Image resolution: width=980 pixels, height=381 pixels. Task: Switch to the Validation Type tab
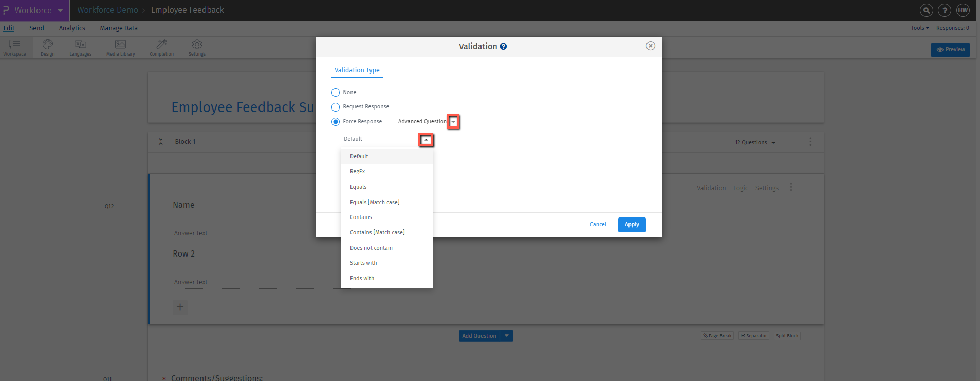[x=357, y=70]
